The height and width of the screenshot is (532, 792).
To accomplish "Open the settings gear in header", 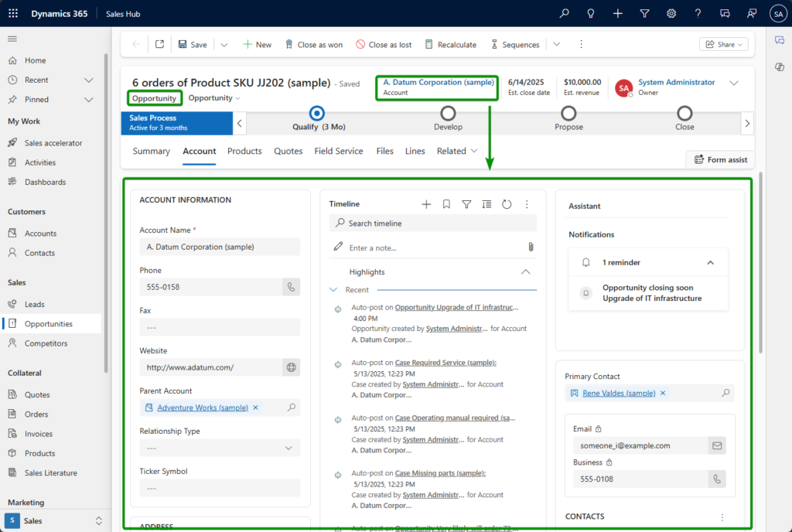I will pos(671,14).
